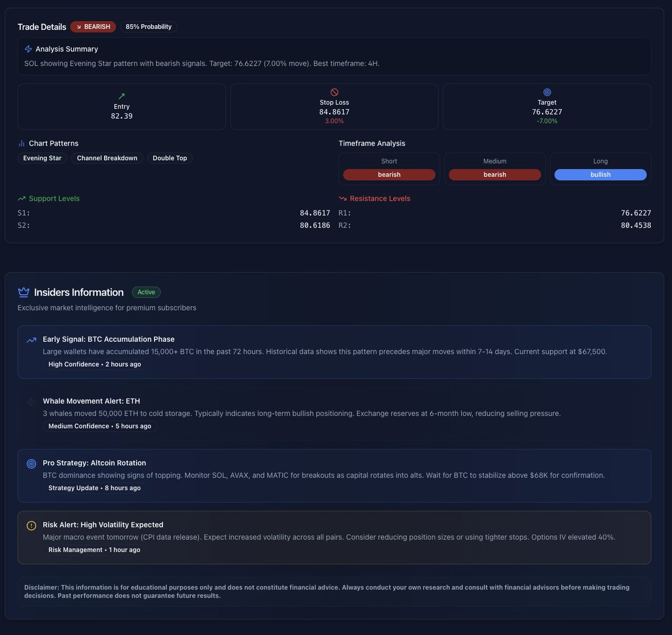Click the High Confidence • 2 hours ago tag

coord(95,365)
